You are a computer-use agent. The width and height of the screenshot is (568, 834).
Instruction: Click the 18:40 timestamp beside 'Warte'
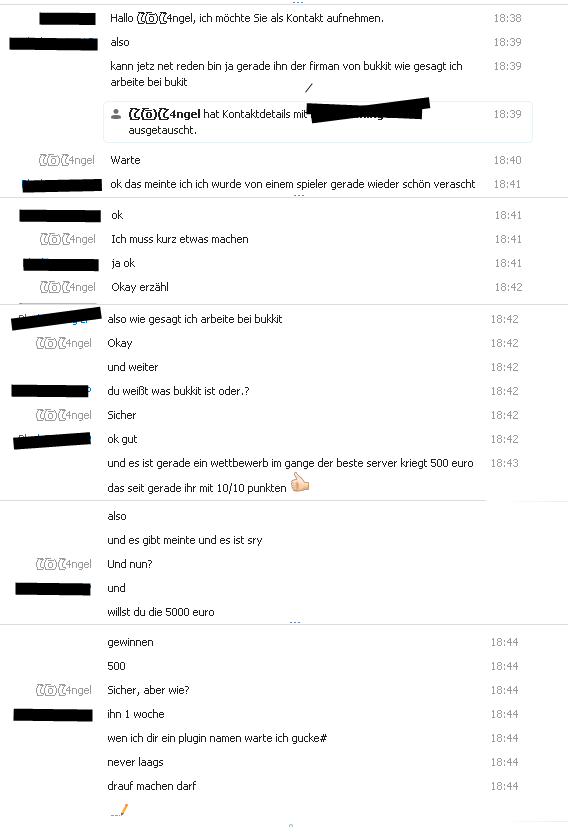pyautogui.click(x=507, y=160)
